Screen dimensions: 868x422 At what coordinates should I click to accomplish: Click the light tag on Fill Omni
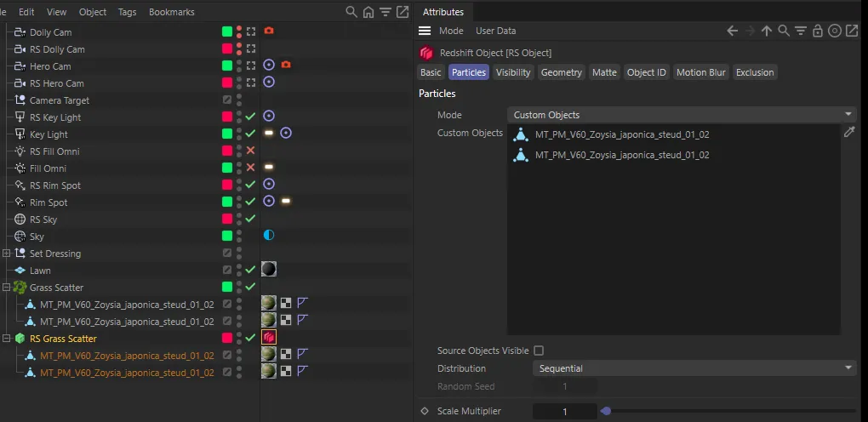(x=268, y=168)
